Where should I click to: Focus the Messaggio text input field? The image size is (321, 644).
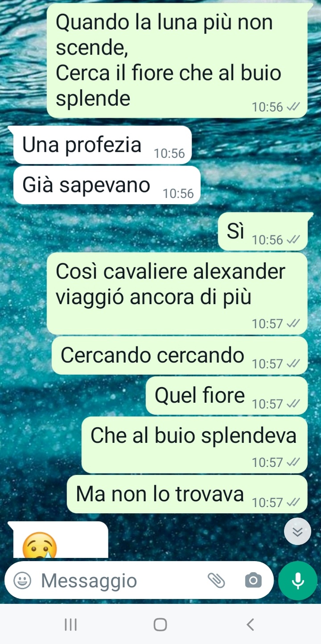click(x=121, y=581)
